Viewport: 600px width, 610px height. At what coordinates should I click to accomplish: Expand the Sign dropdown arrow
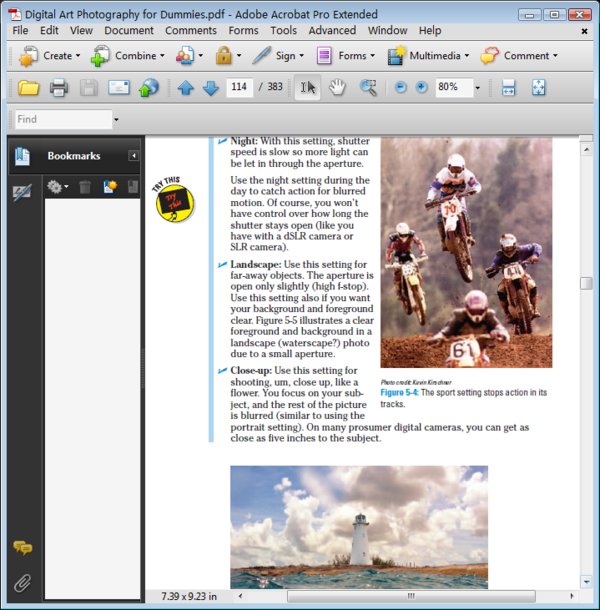[302, 56]
